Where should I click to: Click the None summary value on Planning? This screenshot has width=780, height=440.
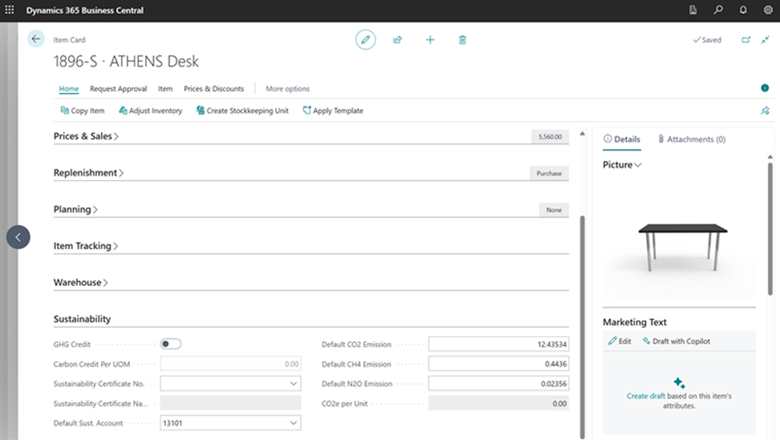(554, 210)
